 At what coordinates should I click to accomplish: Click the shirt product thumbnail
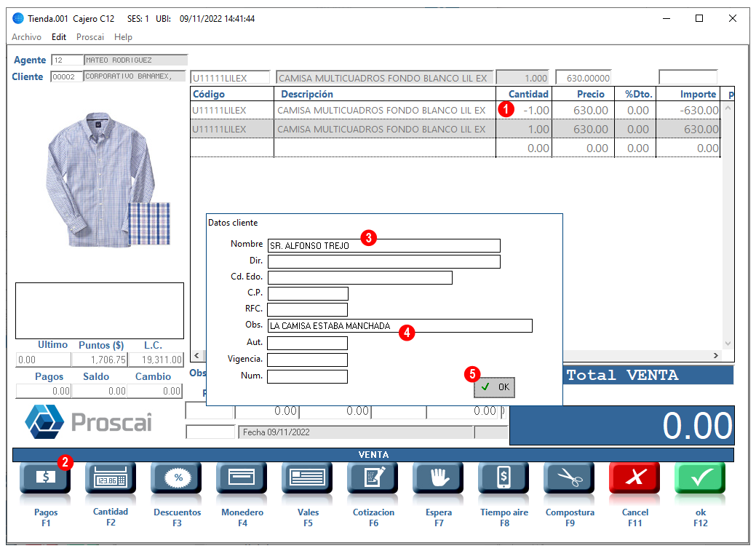click(107, 180)
